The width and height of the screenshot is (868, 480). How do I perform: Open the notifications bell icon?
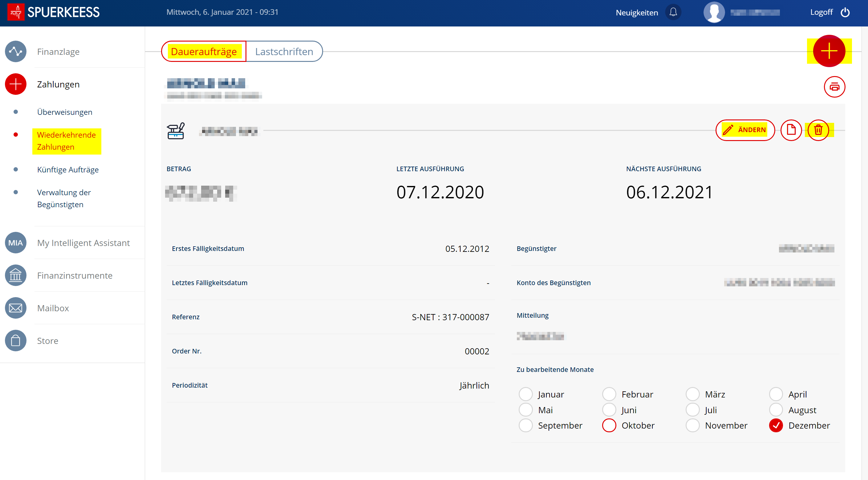pos(673,12)
